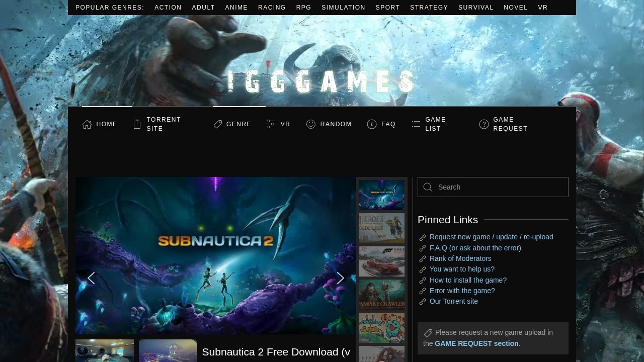Screen dimensions: 644x362
Task: Open You want to help us? link
Action: [462, 269]
